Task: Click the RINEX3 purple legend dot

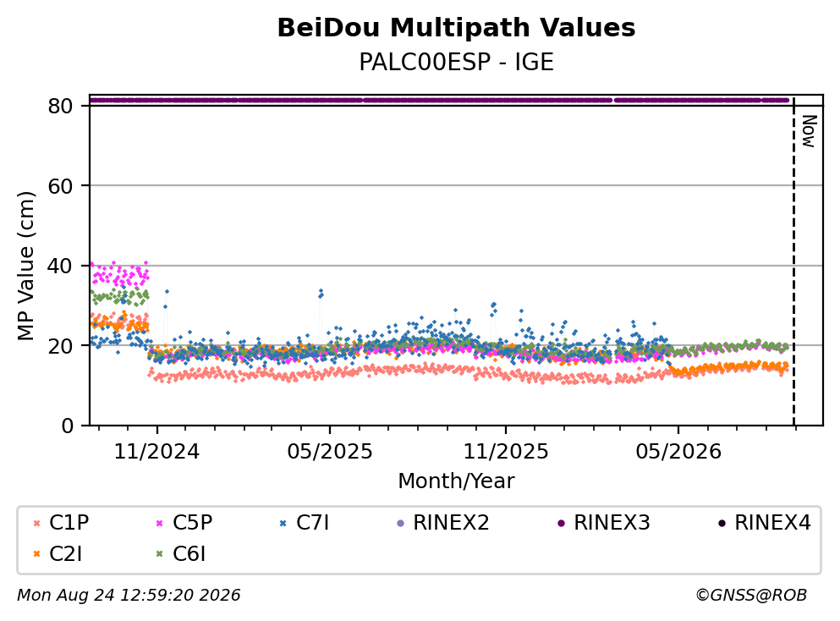Action: tap(562, 523)
